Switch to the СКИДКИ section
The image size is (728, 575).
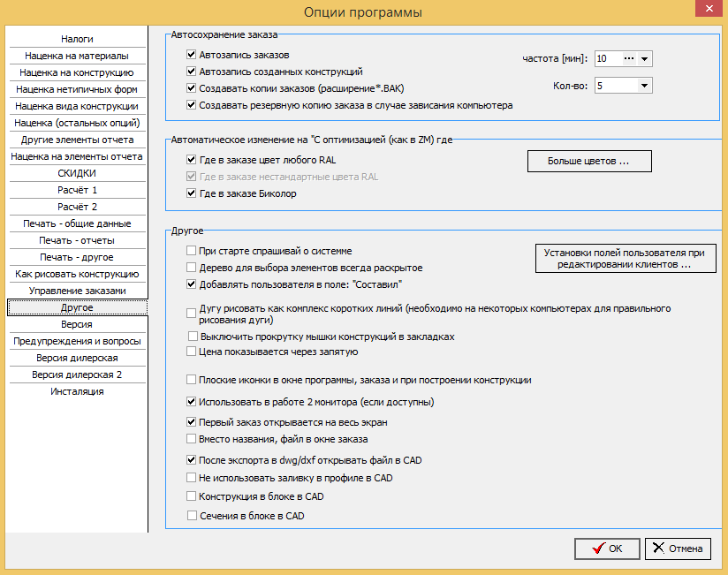pos(77,173)
